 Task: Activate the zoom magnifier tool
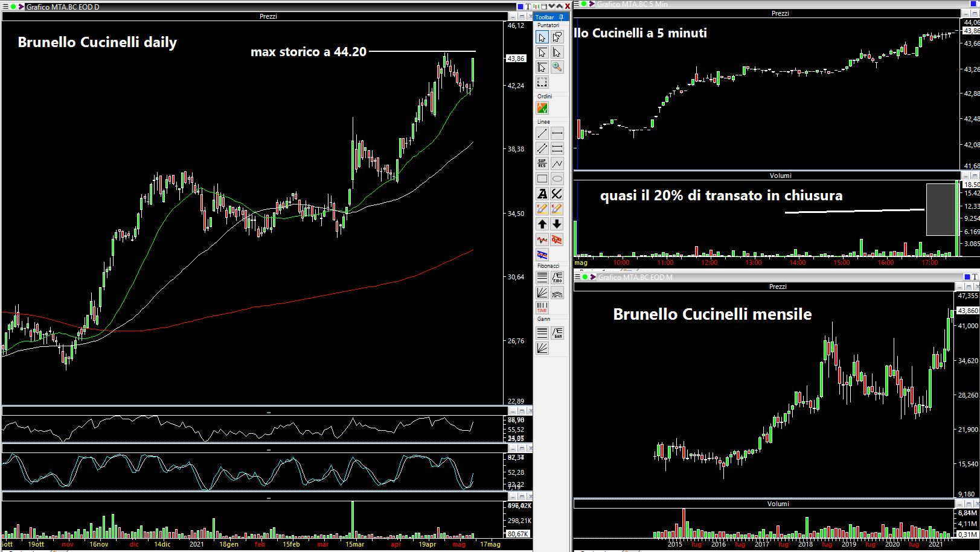(557, 68)
